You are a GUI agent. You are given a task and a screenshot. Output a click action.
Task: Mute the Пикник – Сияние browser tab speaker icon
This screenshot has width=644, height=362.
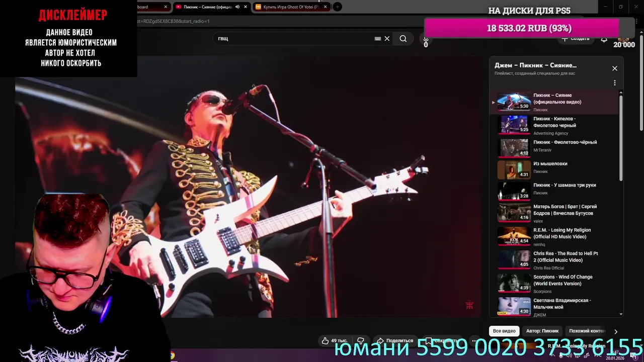[x=237, y=7]
